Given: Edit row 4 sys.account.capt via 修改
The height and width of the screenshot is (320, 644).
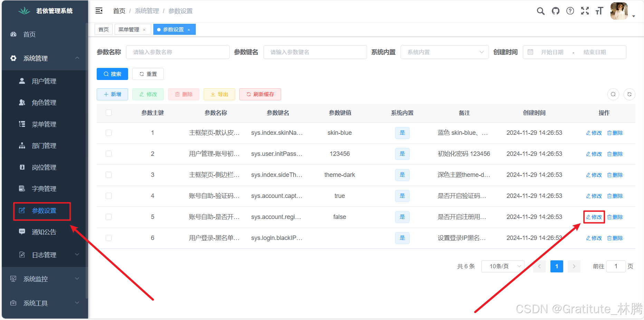Looking at the screenshot, I should (594, 196).
